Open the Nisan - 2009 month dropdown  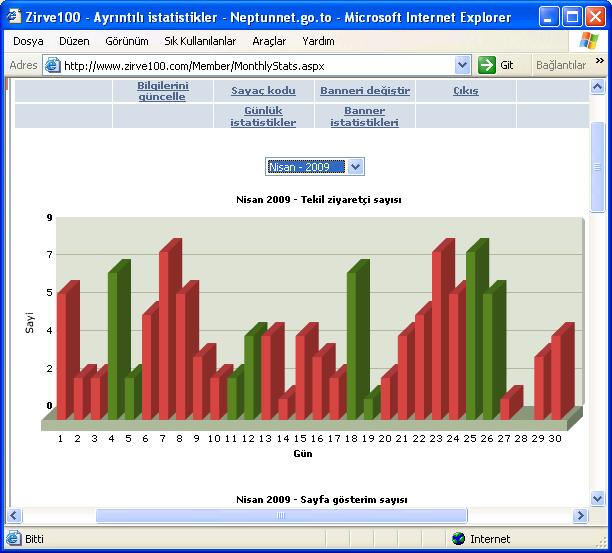(x=355, y=167)
